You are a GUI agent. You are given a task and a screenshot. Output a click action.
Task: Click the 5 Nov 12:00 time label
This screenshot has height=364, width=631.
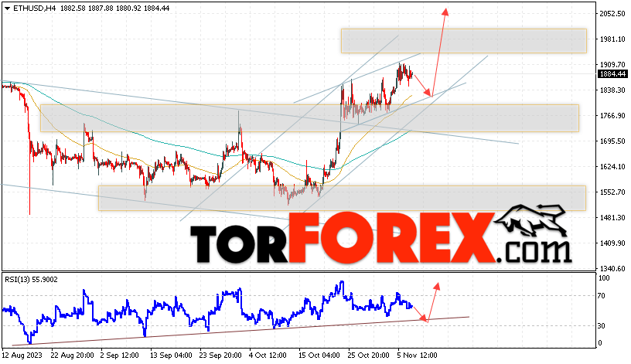418,355
